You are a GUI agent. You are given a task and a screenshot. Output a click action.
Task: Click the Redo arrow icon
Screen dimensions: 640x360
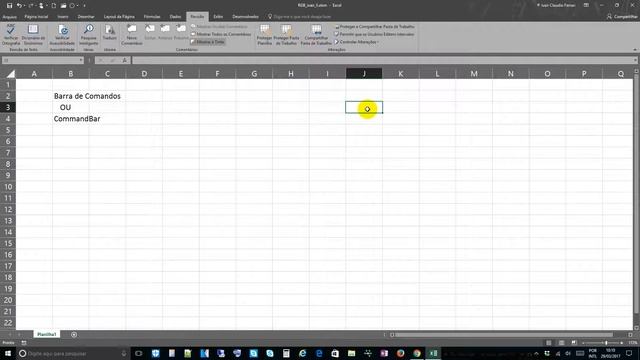click(x=31, y=6)
